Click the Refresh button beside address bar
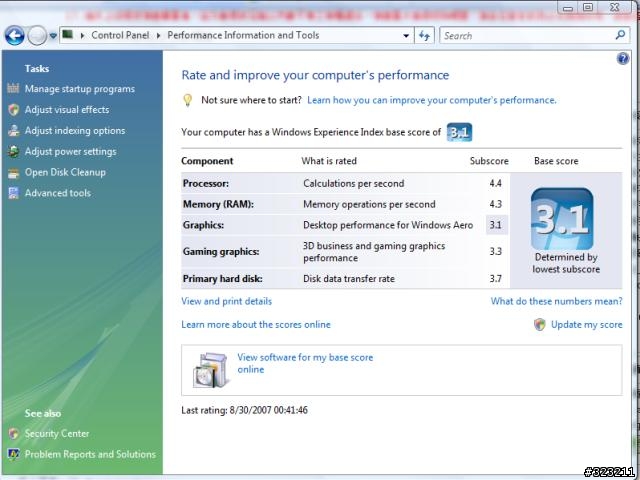640x480 pixels. 424,36
